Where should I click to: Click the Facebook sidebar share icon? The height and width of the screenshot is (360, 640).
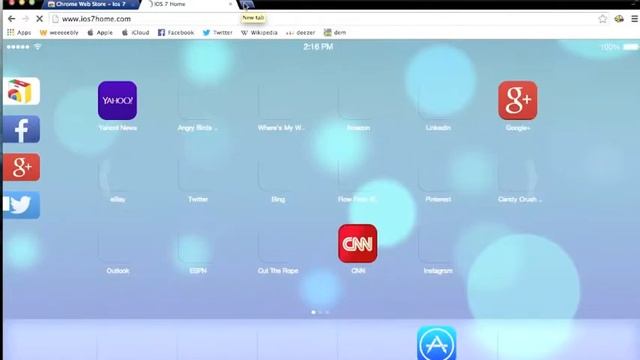[x=21, y=129]
